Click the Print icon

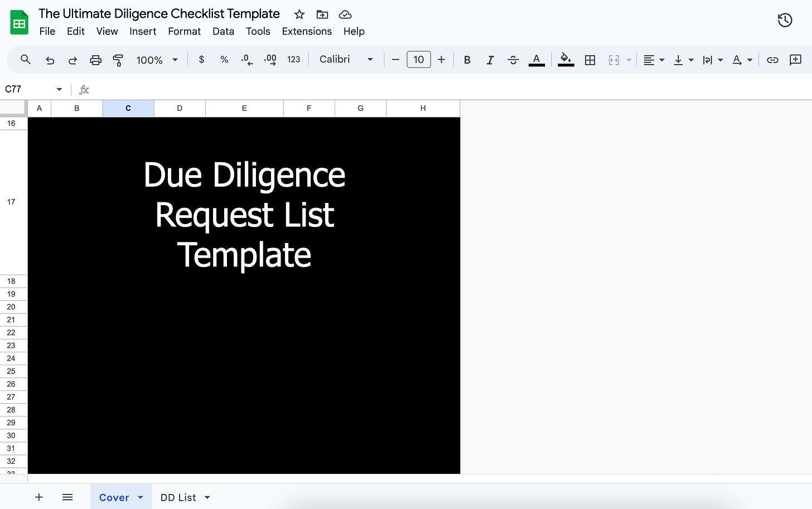click(95, 60)
